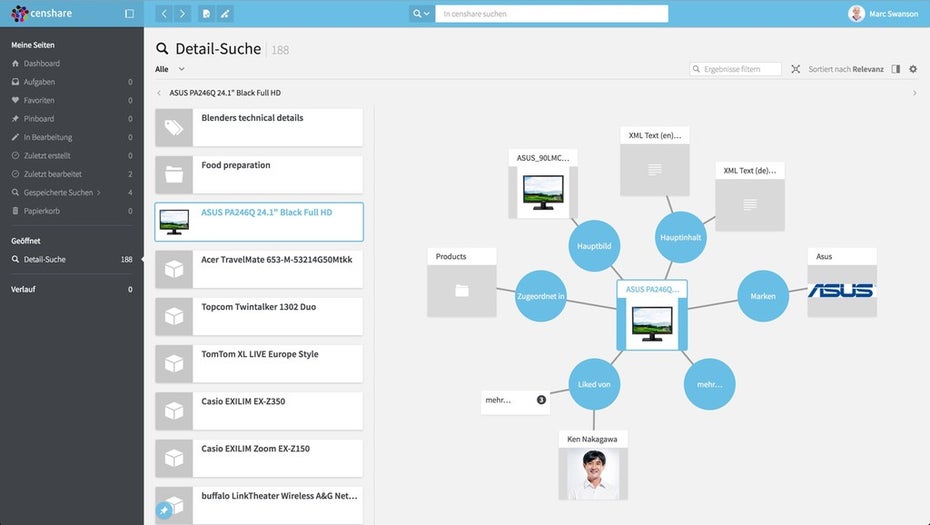Click the Papierkorb trash icon
Image resolution: width=930 pixels, height=525 pixels.
tap(15, 211)
